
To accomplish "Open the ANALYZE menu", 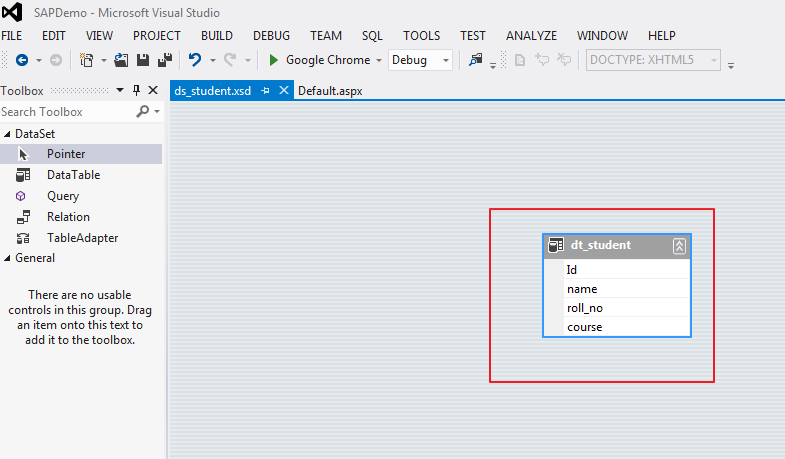I will 531,36.
